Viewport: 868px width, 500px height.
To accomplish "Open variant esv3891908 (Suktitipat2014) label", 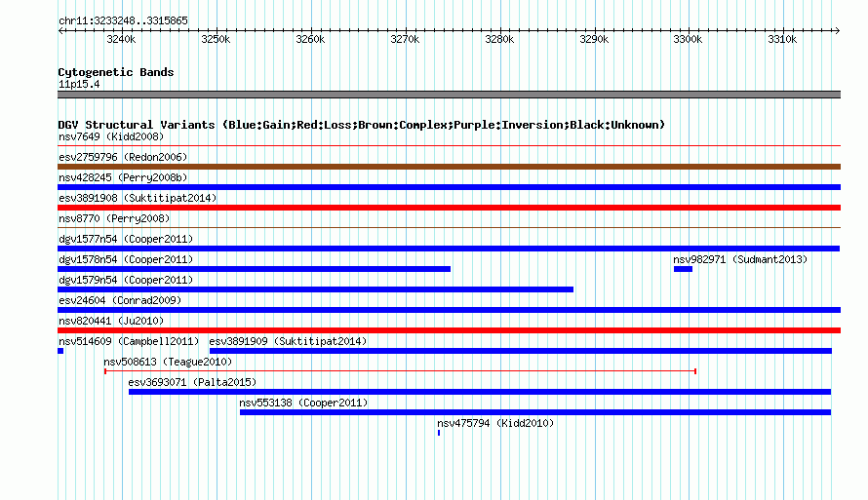I will pyautogui.click(x=138, y=198).
